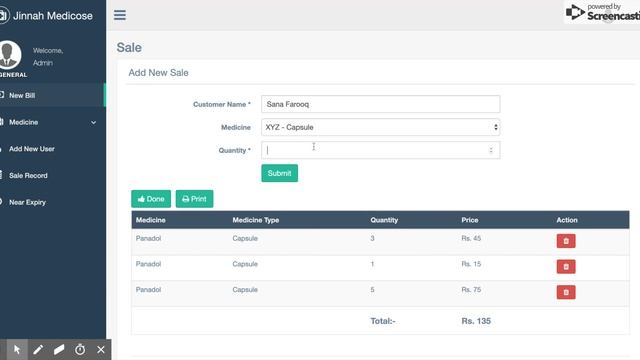This screenshot has height=360, width=640.
Task: Click the timer icon in recorder toolbar
Action: (80, 350)
